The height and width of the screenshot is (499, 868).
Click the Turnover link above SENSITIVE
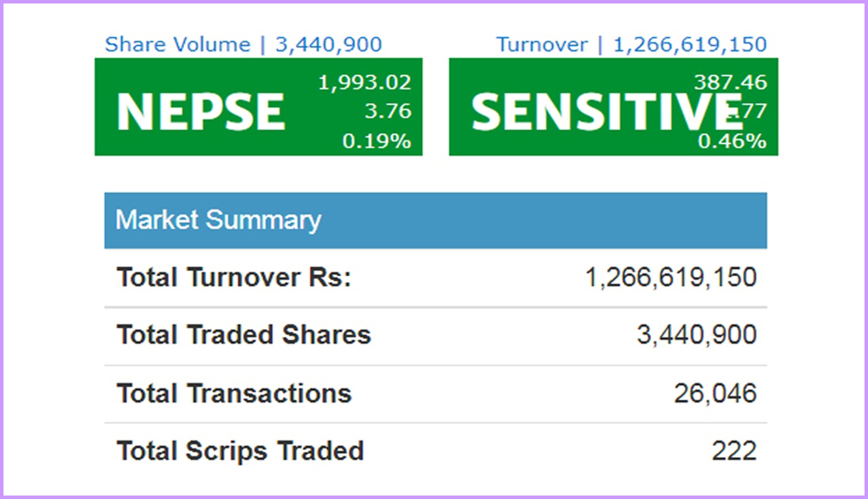click(x=542, y=45)
